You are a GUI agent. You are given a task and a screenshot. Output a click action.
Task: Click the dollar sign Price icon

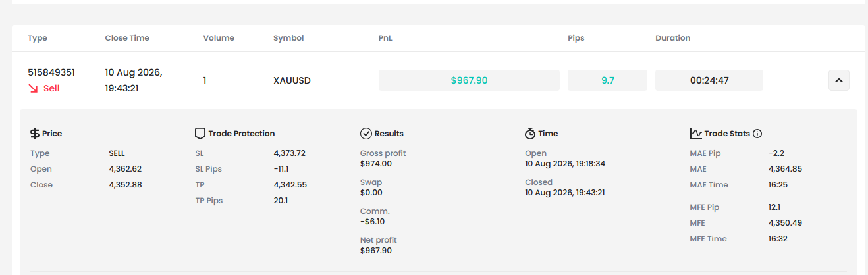point(35,134)
